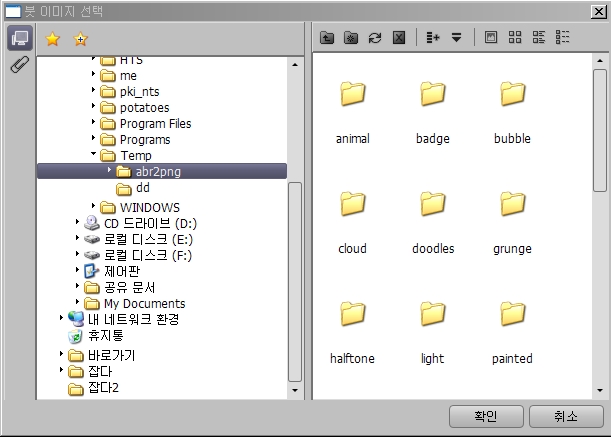Screen dimensions: 611x438
Task: Select the abr2png tree item
Action: (162, 171)
